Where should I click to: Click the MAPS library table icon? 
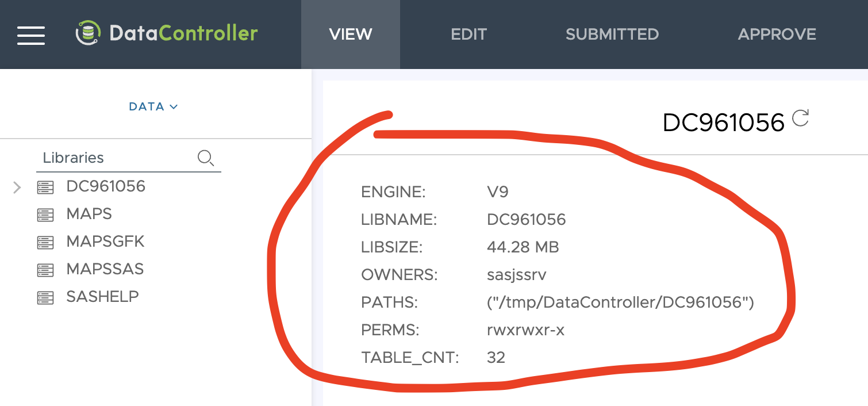click(x=45, y=215)
